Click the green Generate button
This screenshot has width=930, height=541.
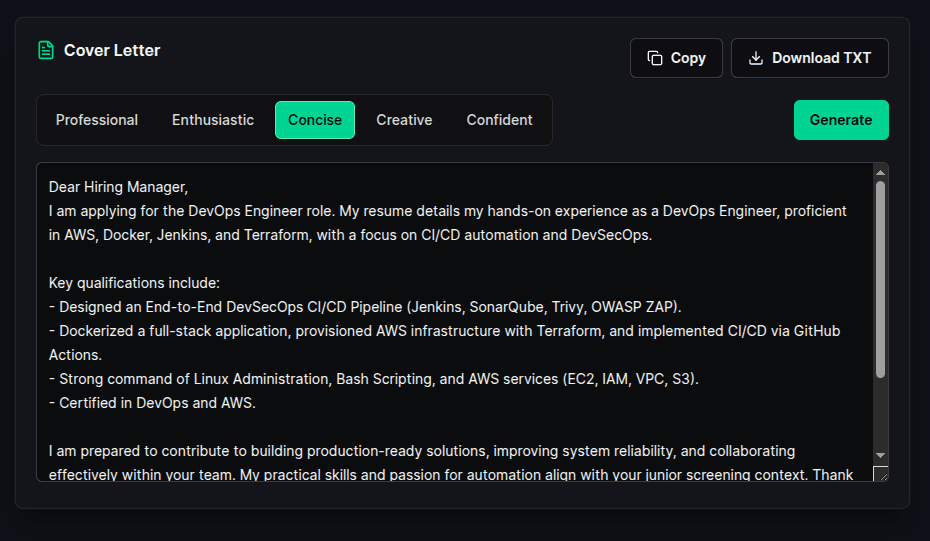(x=841, y=120)
